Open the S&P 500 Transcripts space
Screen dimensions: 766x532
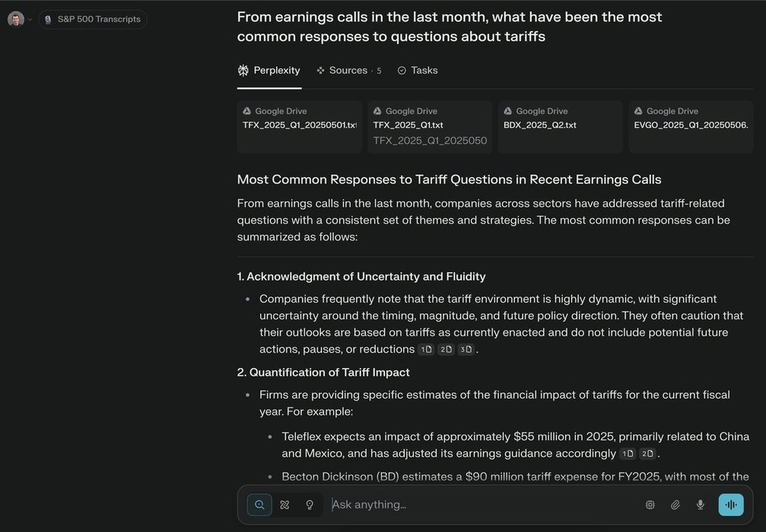(93, 19)
